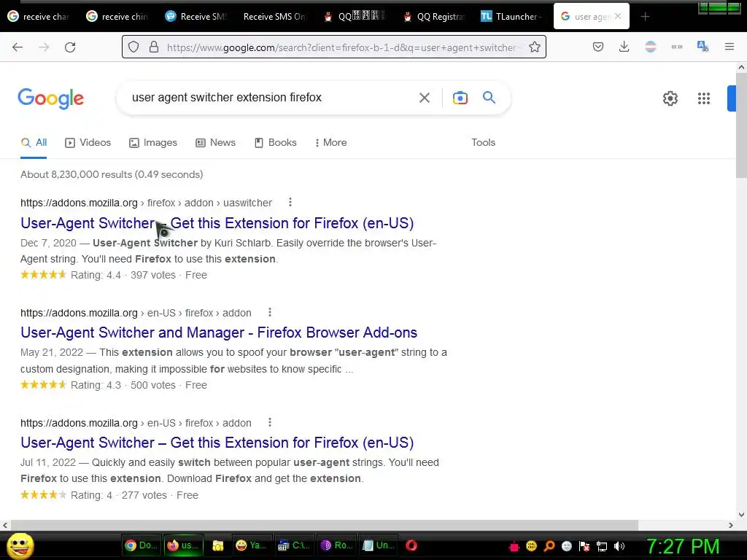
Task: Switch to the TLauncher tab
Action: coord(511,17)
